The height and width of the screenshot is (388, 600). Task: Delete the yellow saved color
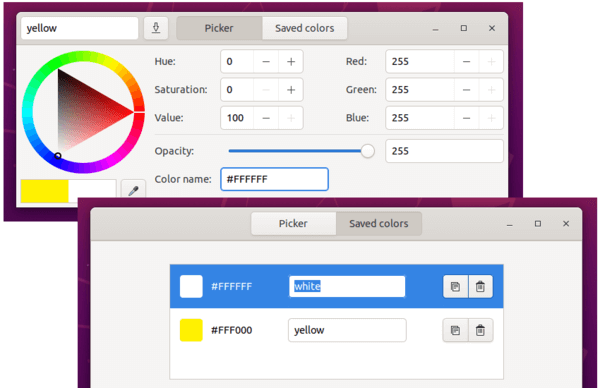480,330
